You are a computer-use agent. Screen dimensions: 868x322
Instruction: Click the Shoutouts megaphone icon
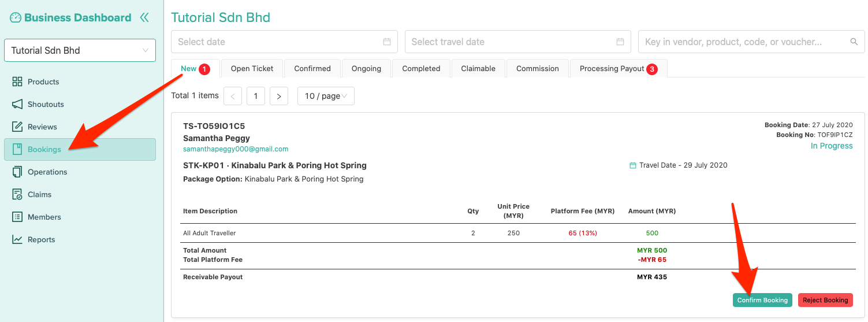click(x=17, y=104)
